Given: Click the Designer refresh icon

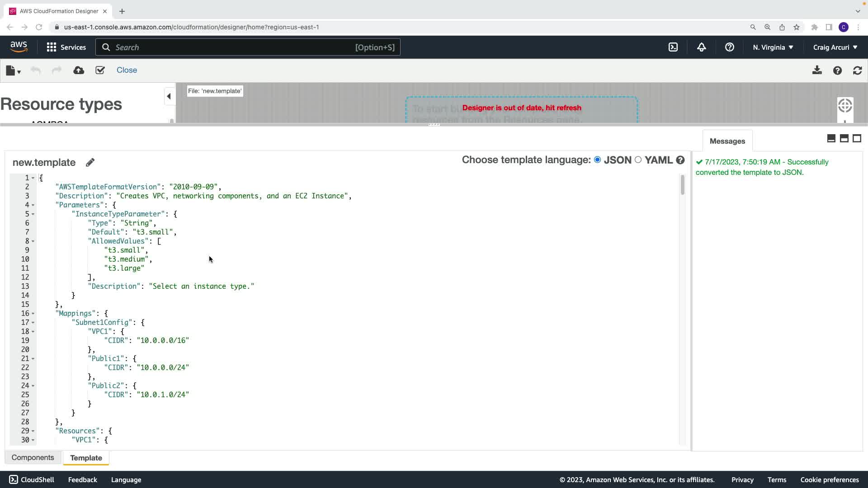Looking at the screenshot, I should click(x=857, y=70).
